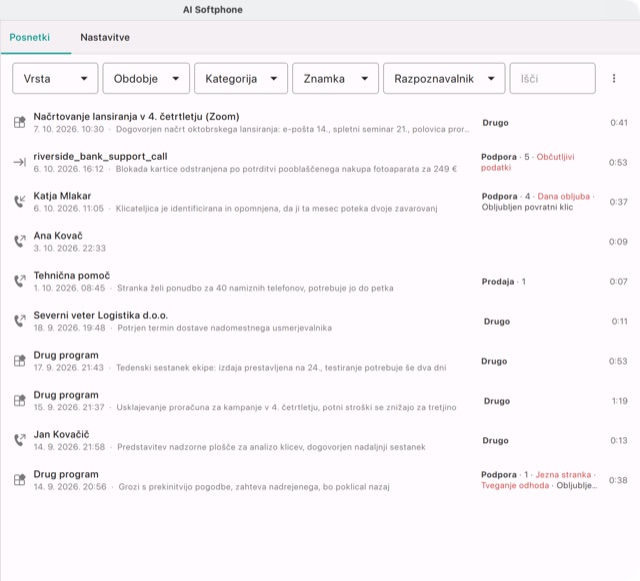
Task: Click the Usklajevanje proračuna summary text
Action: [x=286, y=407]
